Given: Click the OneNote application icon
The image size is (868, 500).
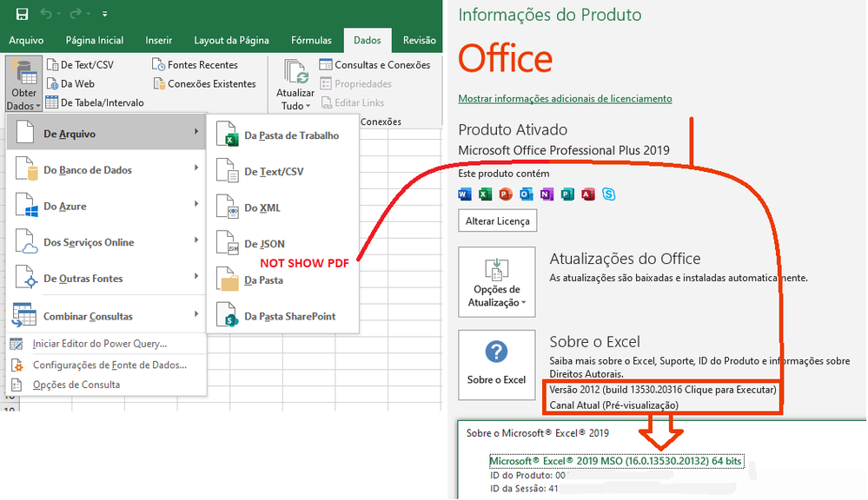Looking at the screenshot, I should click(547, 194).
